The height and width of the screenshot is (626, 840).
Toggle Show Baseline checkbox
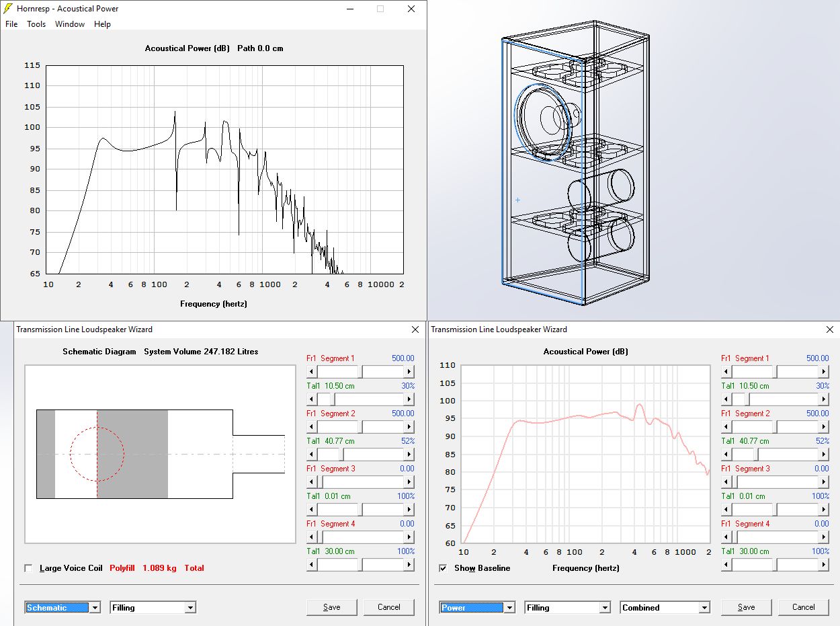click(443, 568)
